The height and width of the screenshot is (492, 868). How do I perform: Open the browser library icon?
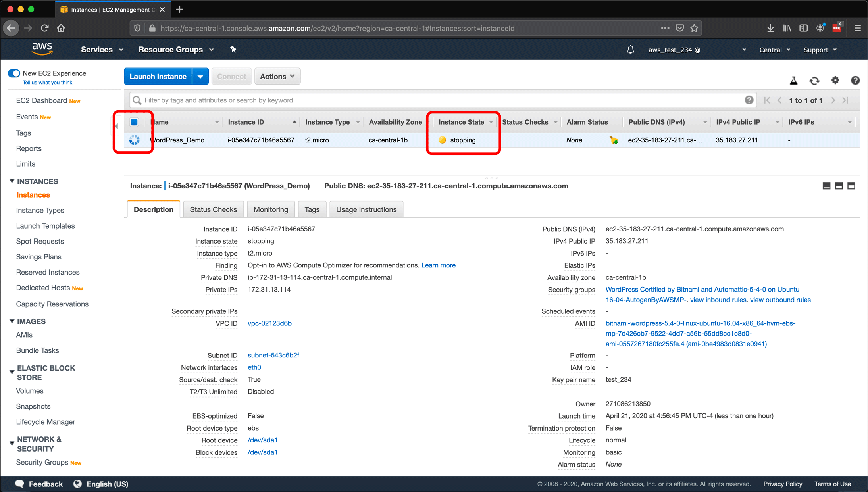787,28
